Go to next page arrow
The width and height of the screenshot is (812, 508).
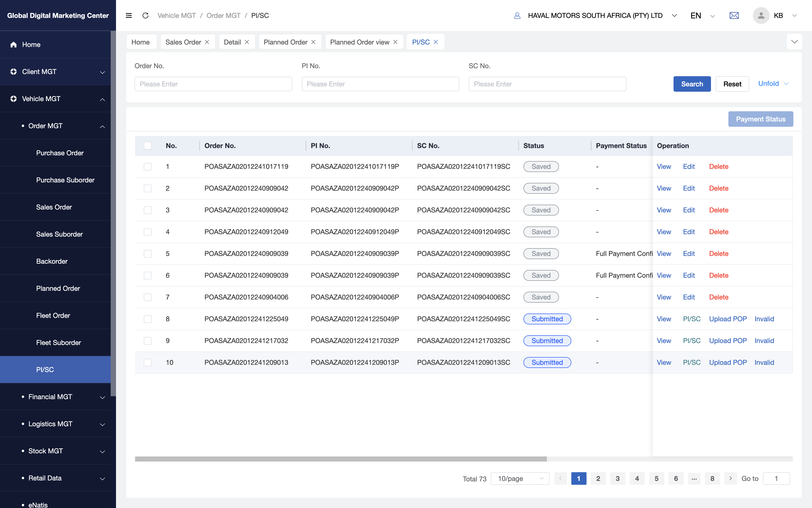[x=731, y=478]
